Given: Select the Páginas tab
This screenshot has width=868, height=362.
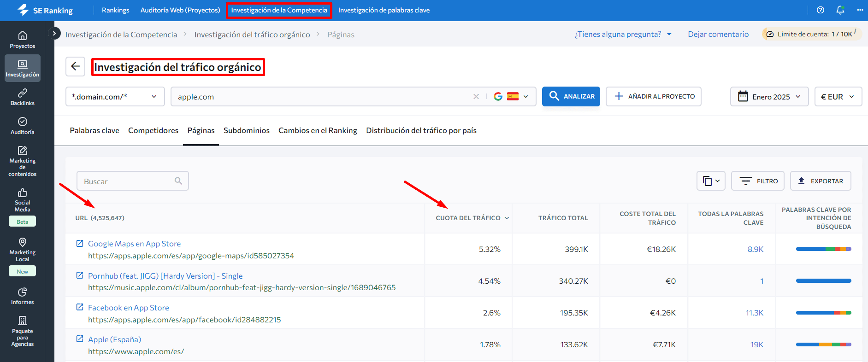Looking at the screenshot, I should click(201, 130).
